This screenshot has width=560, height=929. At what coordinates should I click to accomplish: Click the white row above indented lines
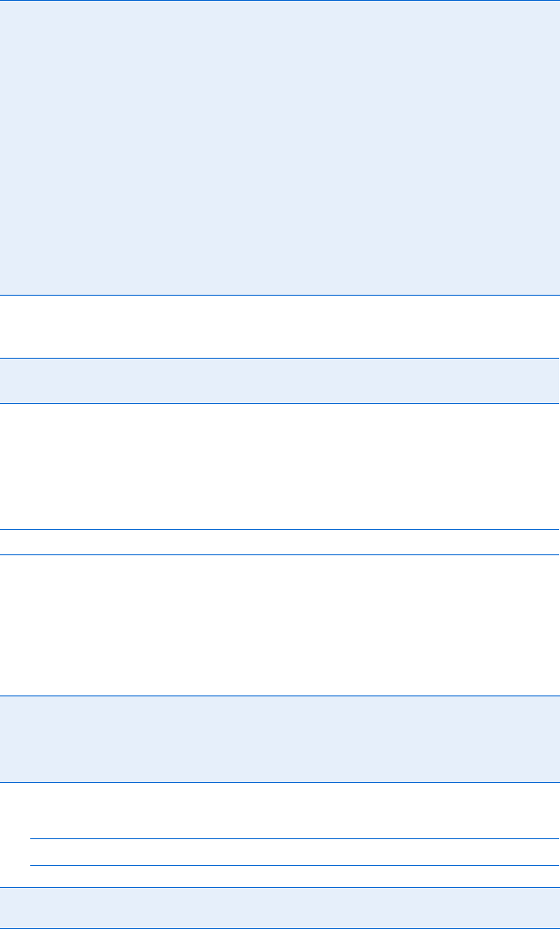[280, 811]
